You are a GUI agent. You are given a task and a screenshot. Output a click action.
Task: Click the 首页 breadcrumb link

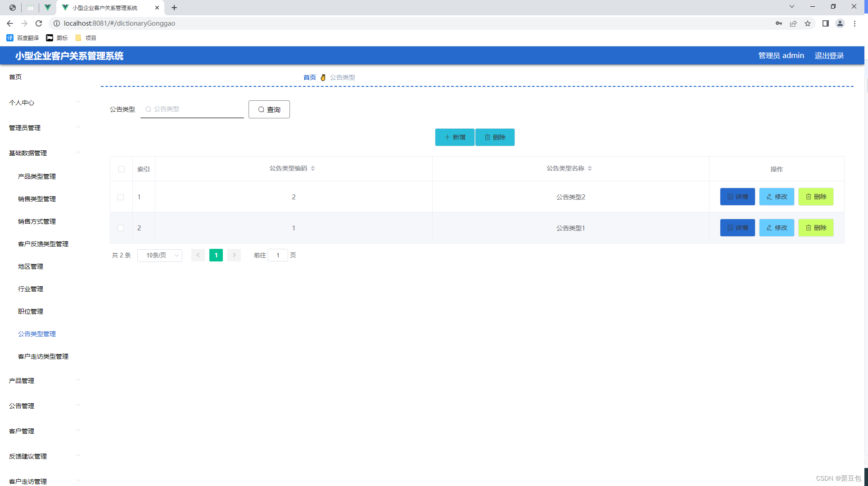310,77
